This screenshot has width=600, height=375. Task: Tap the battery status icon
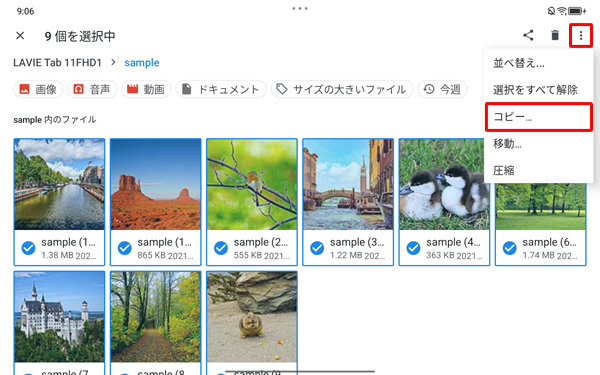point(577,11)
